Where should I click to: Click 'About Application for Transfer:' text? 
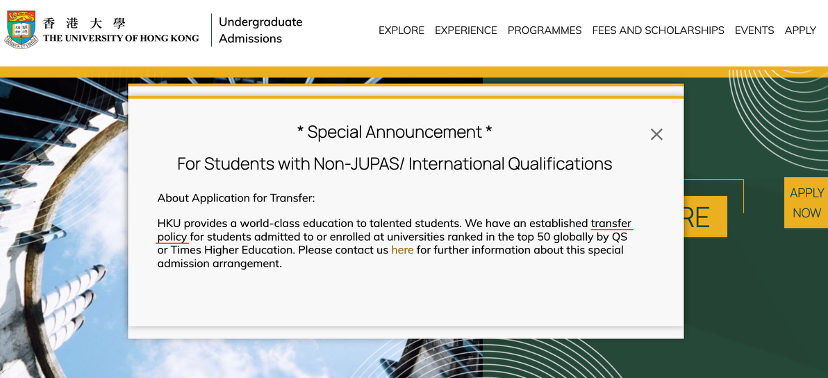coord(236,198)
